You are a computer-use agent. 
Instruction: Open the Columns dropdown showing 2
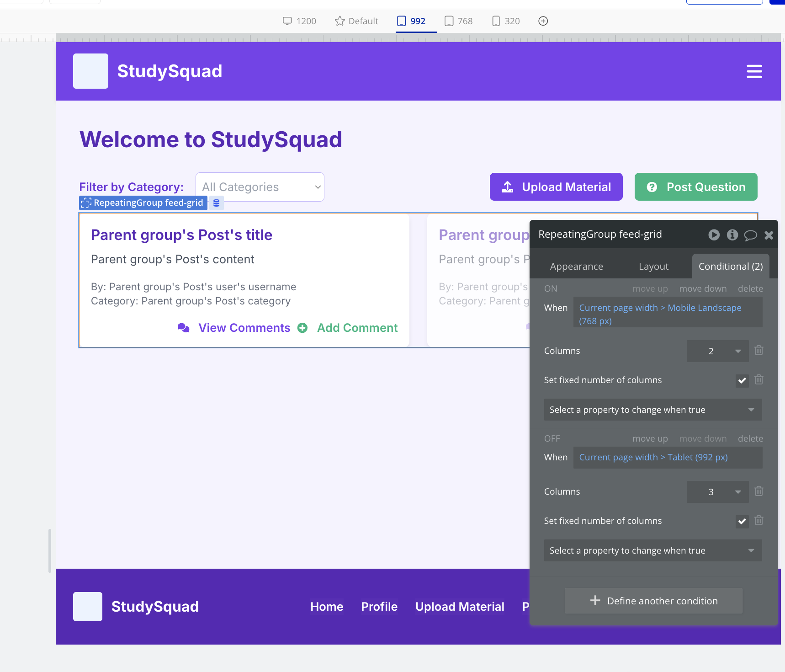point(717,351)
